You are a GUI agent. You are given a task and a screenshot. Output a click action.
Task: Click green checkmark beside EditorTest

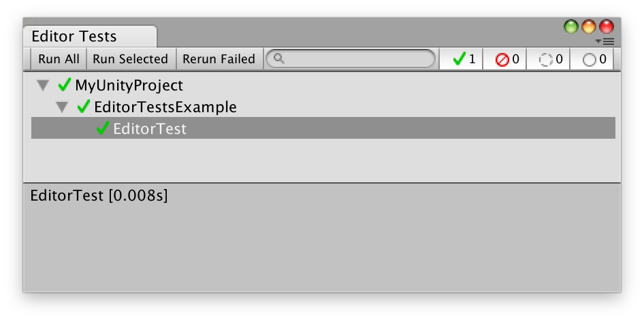tap(103, 128)
